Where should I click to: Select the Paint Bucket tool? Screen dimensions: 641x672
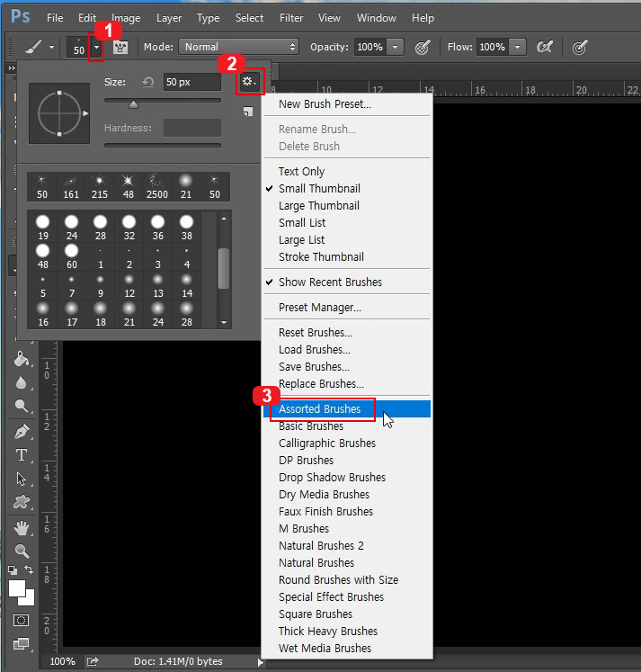point(22,359)
